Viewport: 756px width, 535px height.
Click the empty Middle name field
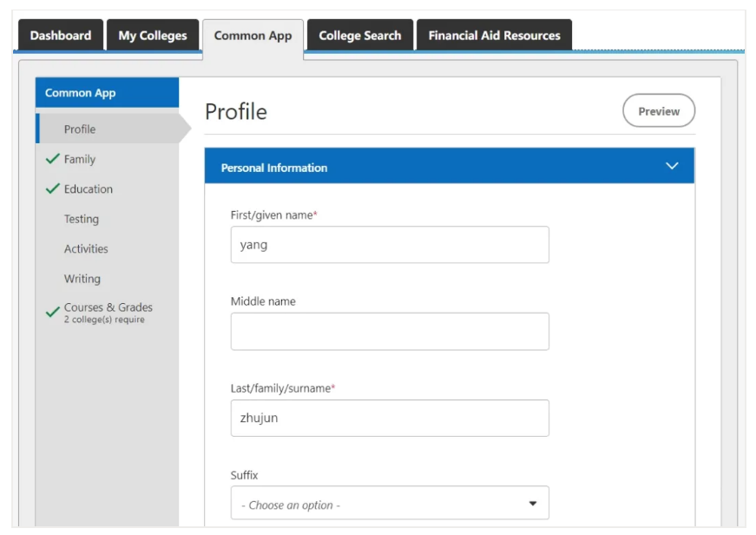pyautogui.click(x=390, y=332)
